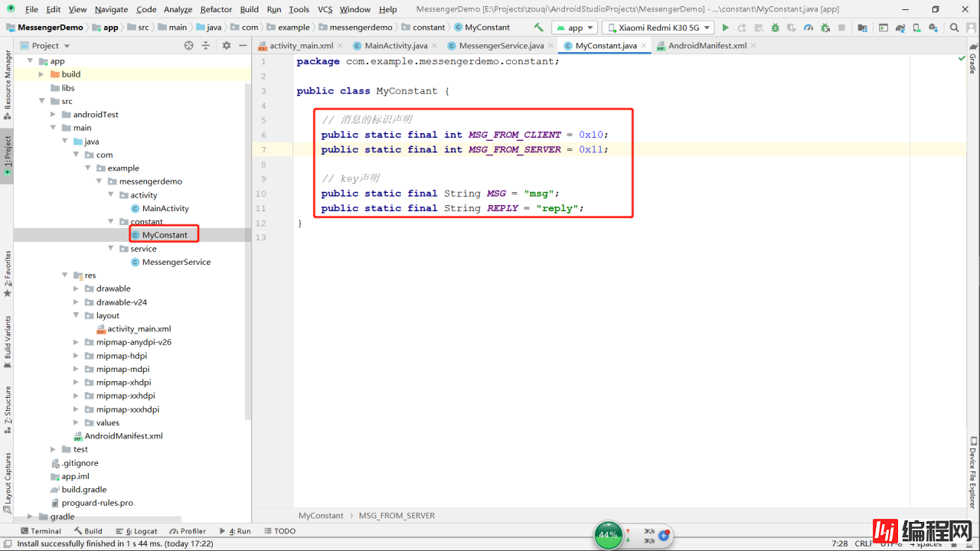Click Attach Debugger to Android Process icon
The width and height of the screenshot is (980, 551).
point(825,28)
